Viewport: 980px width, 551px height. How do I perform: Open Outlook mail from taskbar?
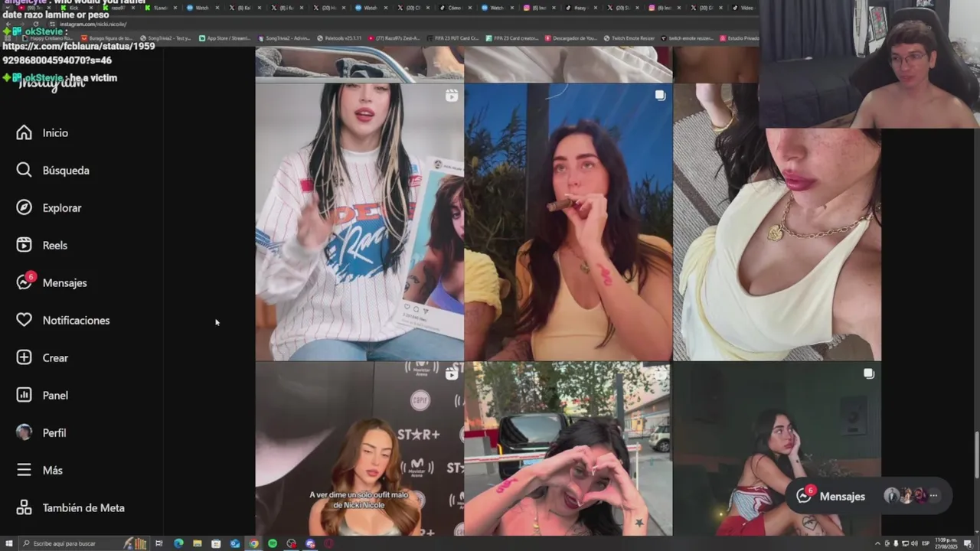234,543
